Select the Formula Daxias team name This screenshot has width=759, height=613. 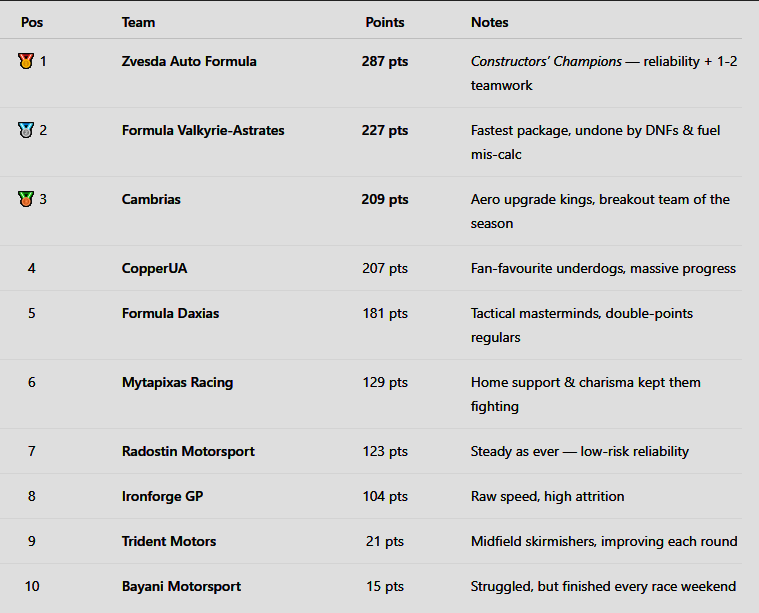(x=170, y=313)
